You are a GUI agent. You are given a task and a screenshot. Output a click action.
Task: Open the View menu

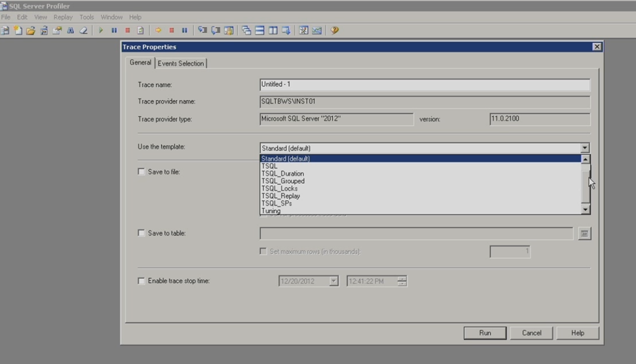pyautogui.click(x=40, y=17)
